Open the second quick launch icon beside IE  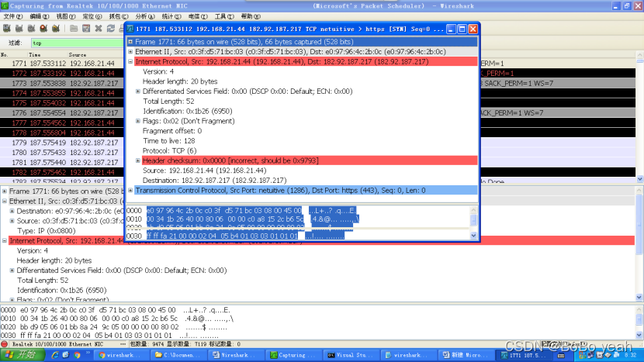click(66, 355)
